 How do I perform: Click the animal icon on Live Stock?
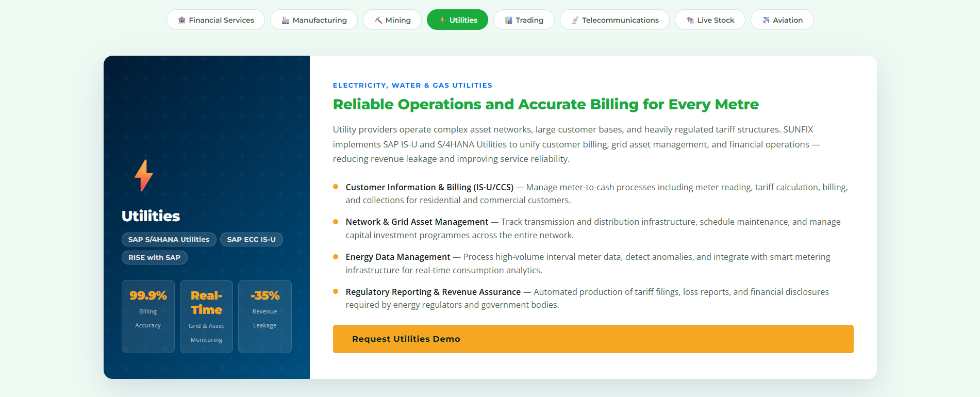690,20
